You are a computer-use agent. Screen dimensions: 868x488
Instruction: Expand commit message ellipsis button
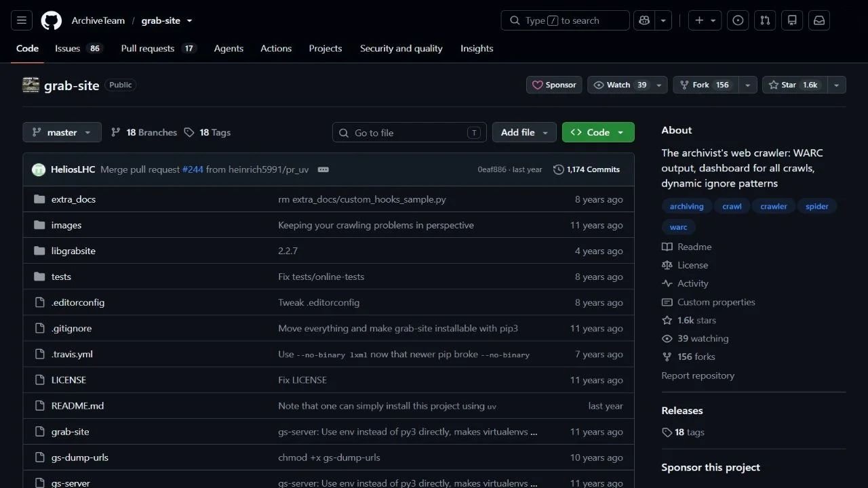[x=323, y=169]
